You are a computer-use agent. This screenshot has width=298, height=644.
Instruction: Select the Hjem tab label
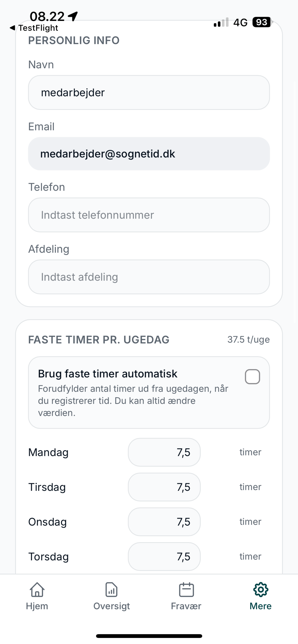pos(37,606)
